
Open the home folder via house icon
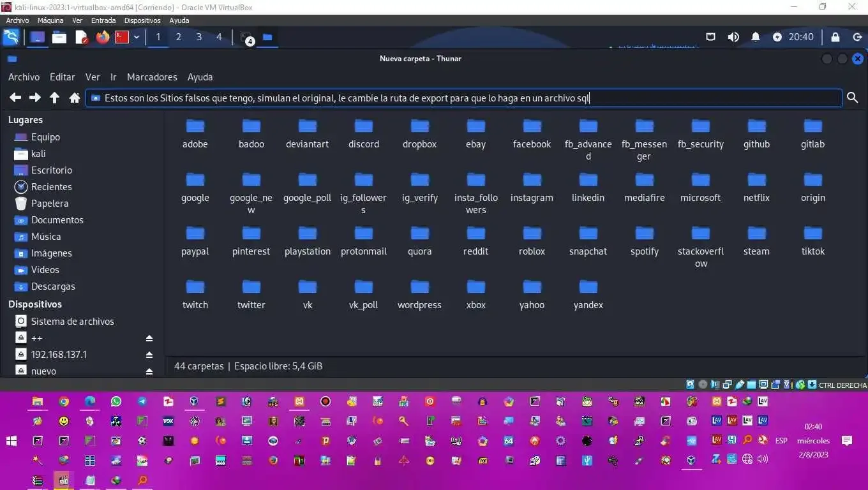75,98
